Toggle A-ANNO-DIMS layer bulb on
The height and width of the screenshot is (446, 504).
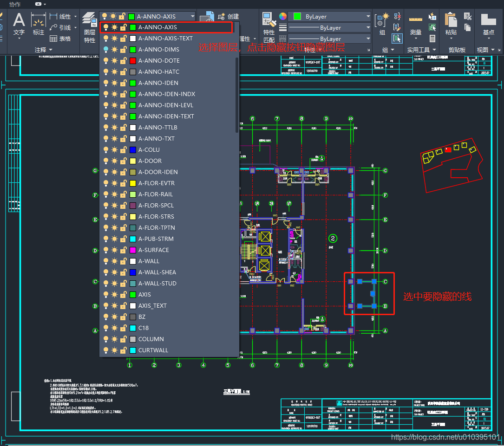coord(106,50)
